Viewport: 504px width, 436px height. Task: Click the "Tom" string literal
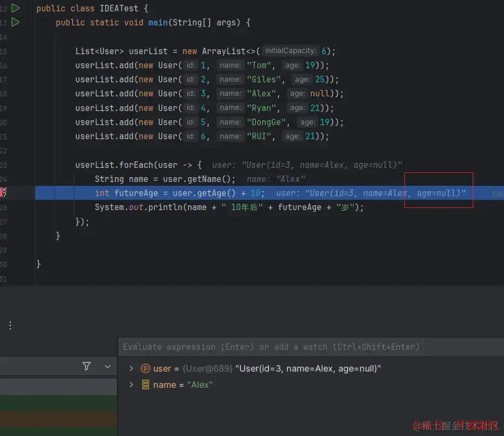click(259, 66)
